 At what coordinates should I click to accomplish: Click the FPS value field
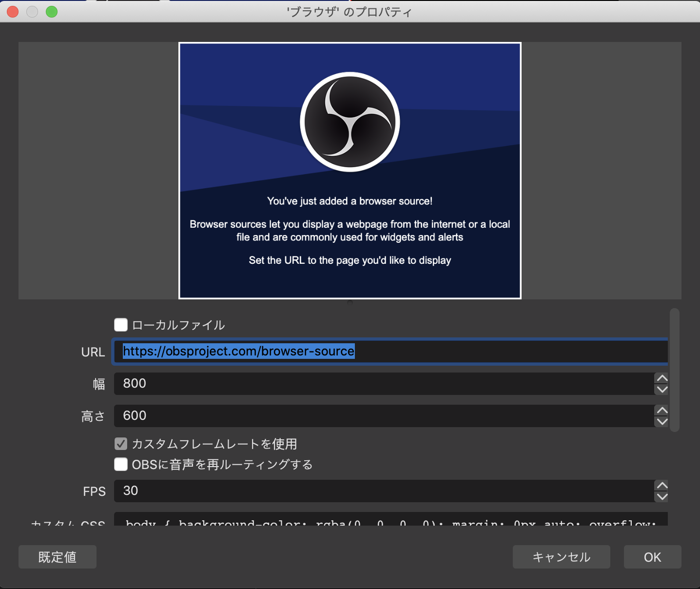click(384, 491)
